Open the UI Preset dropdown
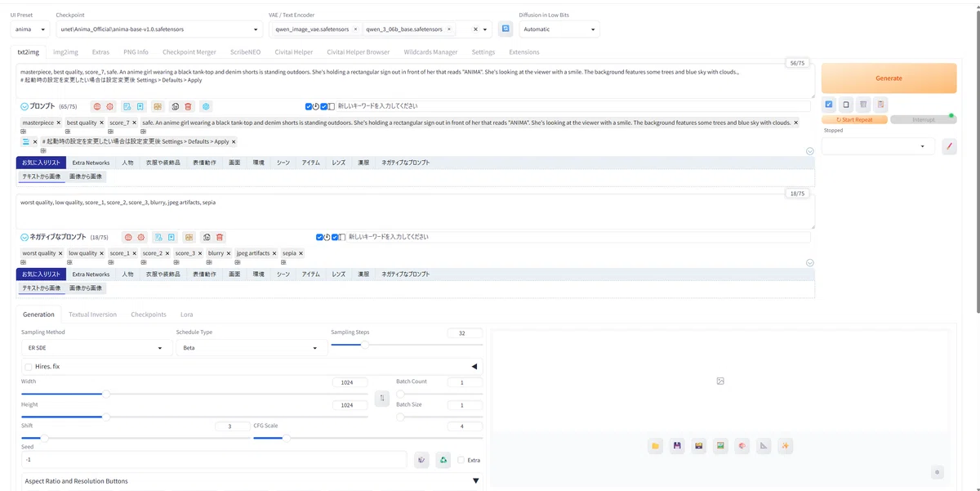The height and width of the screenshot is (491, 980). coord(31,29)
